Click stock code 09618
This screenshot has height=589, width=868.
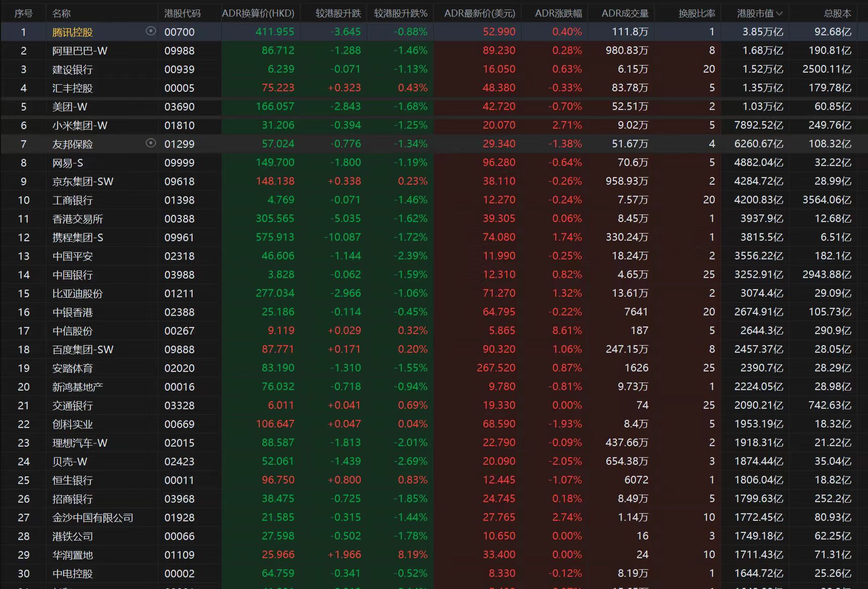tap(180, 182)
